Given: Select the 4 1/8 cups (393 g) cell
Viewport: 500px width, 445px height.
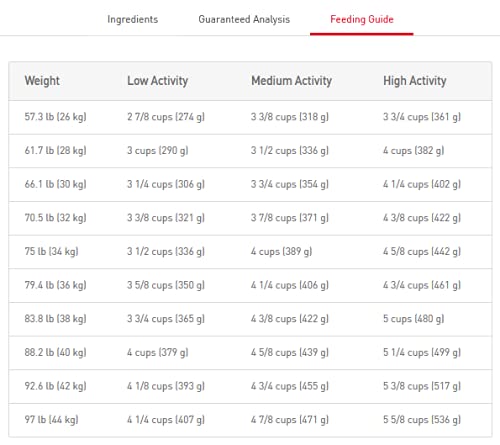Looking at the screenshot, I should coord(166,386).
